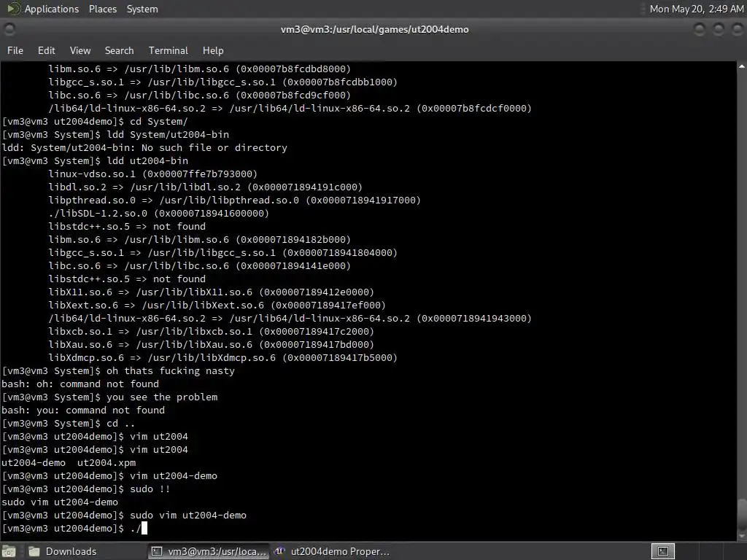
Task: Click the 'libdl.so.2' output line
Action: point(205,187)
